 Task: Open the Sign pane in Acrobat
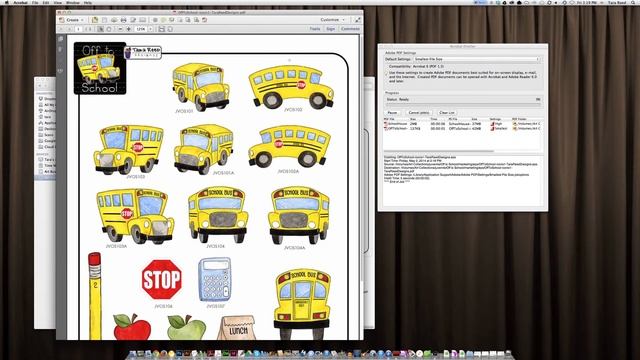click(x=331, y=29)
